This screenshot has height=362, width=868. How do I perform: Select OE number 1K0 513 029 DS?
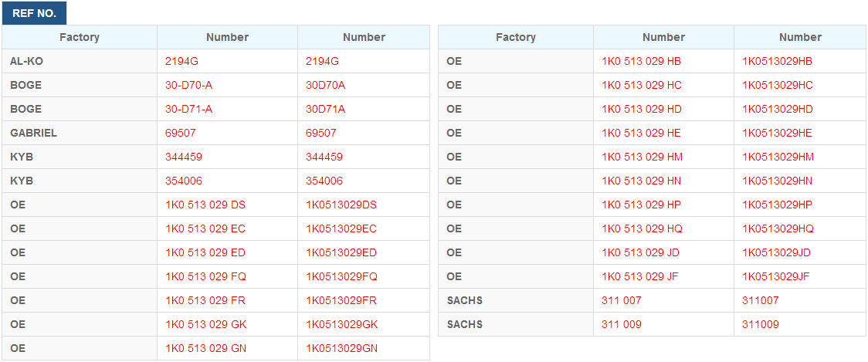(205, 205)
